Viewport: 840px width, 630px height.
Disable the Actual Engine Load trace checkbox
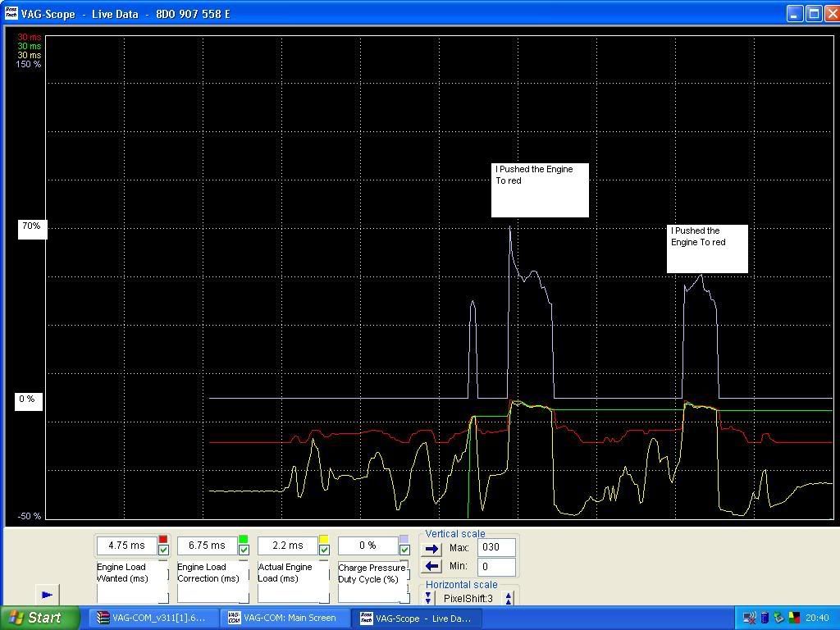pos(324,550)
